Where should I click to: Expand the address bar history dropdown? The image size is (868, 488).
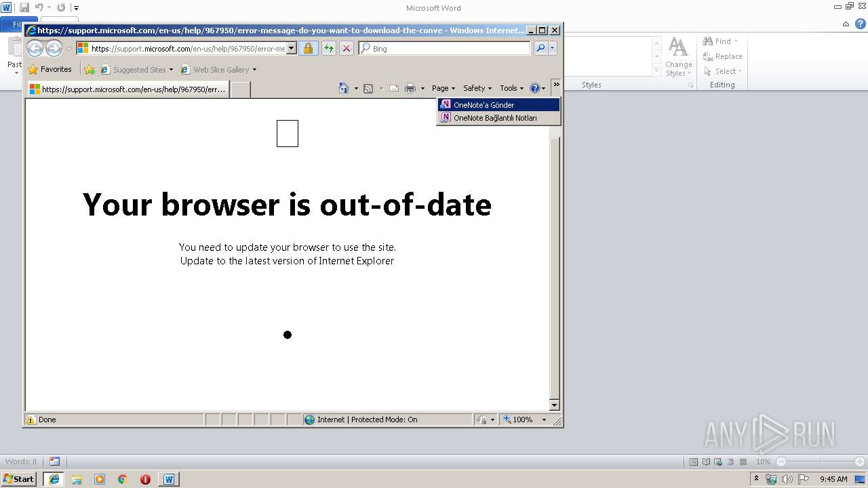pos(292,49)
